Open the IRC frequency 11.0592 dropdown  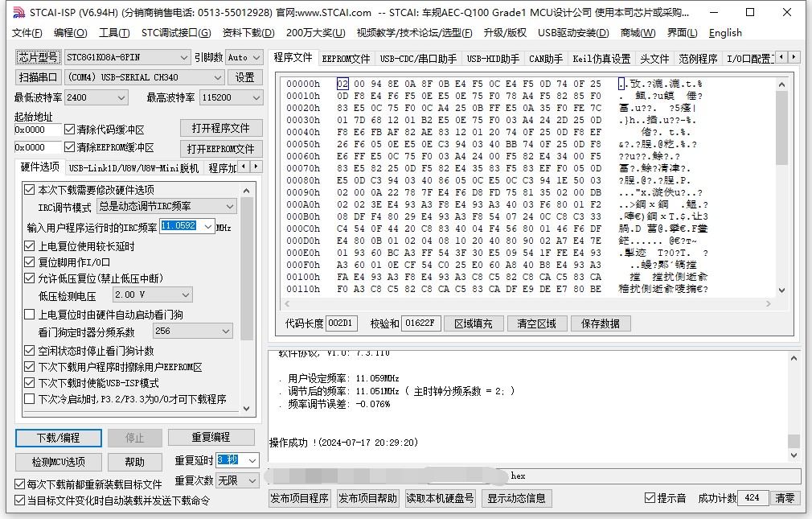click(208, 227)
